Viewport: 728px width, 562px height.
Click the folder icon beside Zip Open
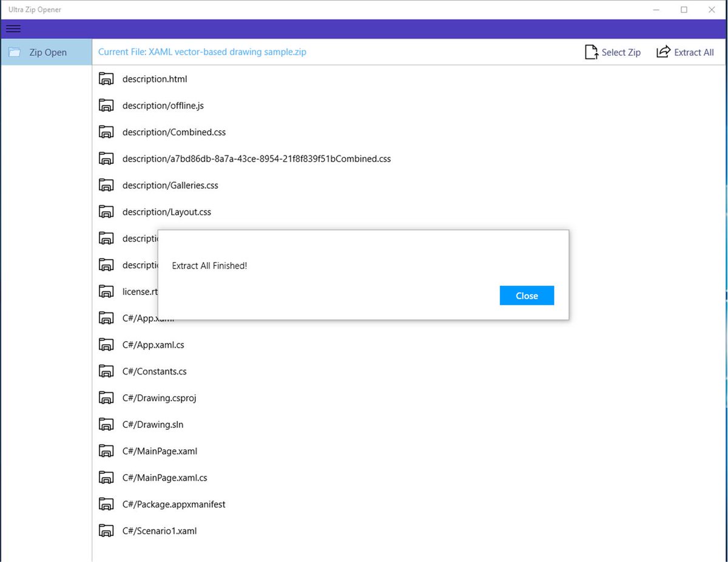pos(15,52)
